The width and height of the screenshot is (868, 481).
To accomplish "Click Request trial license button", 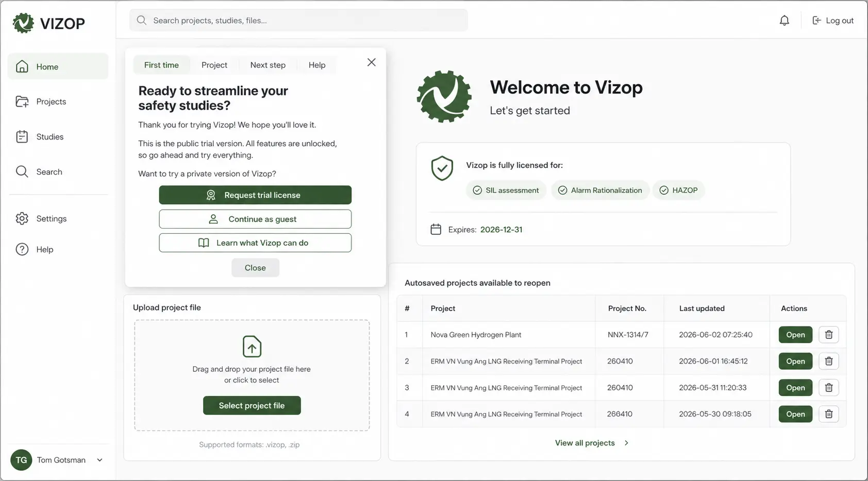I will tap(255, 195).
